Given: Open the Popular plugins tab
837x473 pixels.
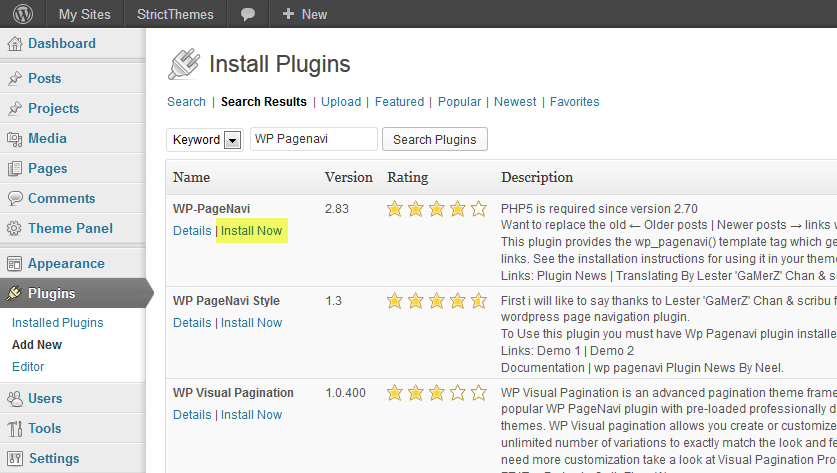Looking at the screenshot, I should (459, 102).
